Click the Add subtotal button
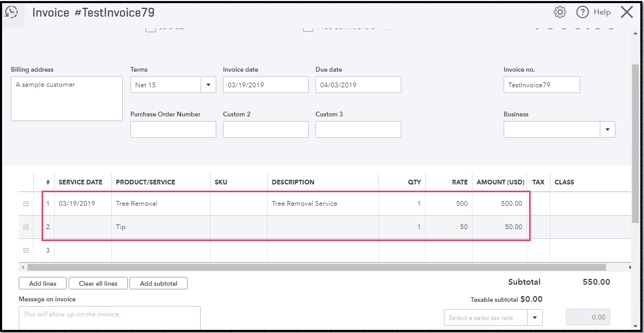 tap(159, 283)
